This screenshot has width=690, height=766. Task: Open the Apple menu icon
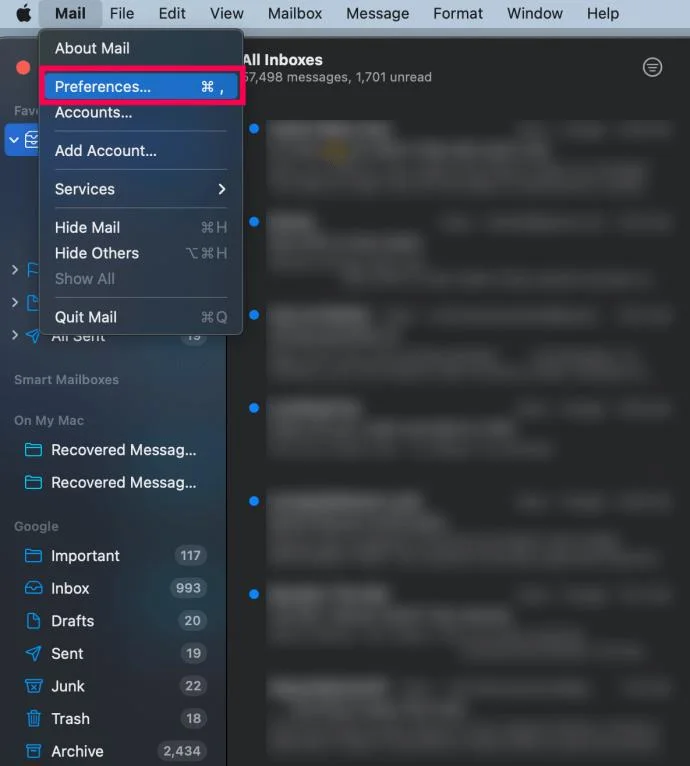23,13
